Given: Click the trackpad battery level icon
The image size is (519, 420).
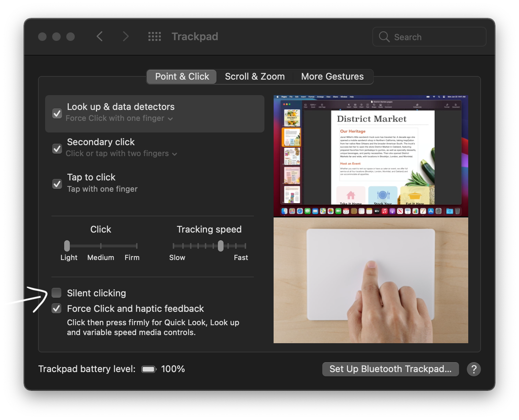Looking at the screenshot, I should point(149,369).
